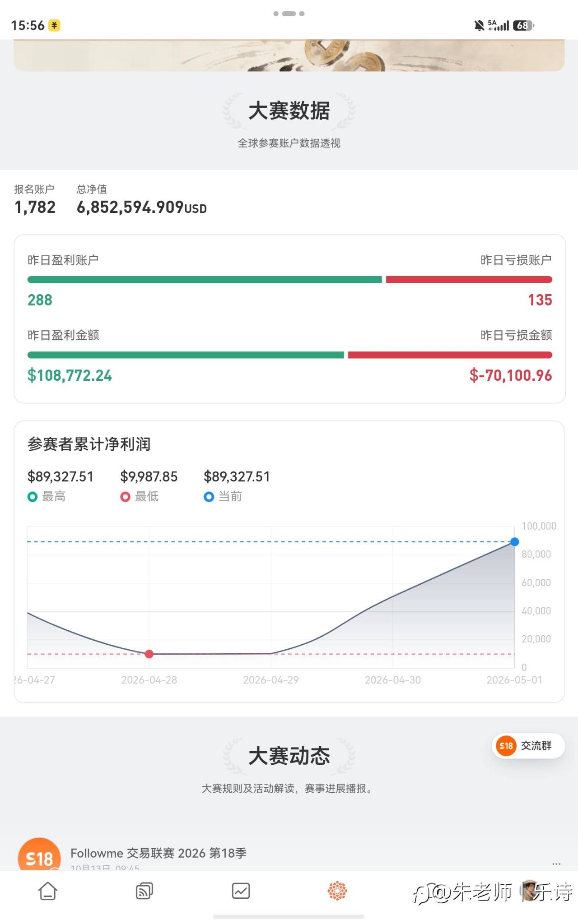Toggle the 最低 legend marker

pos(125,497)
